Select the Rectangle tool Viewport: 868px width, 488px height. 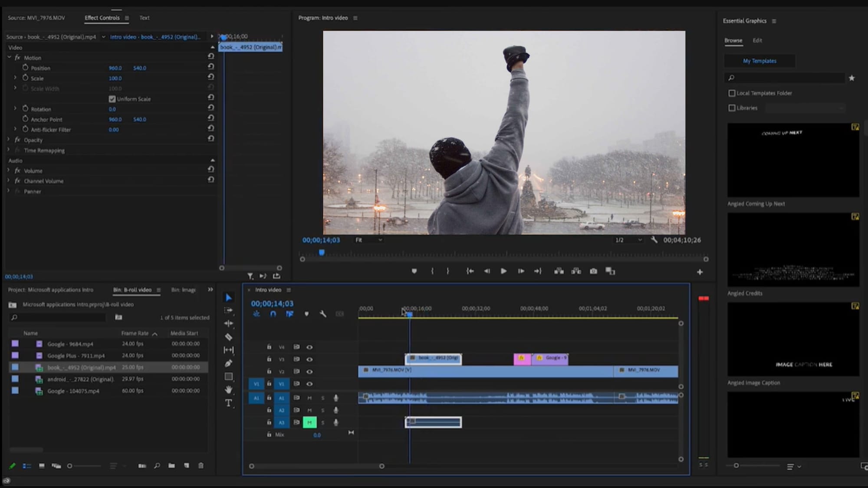pos(228,377)
